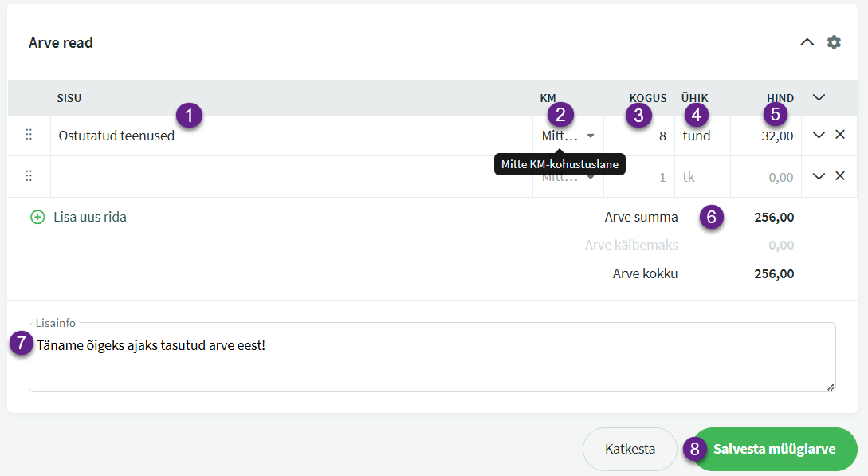Screen dimensions: 868x476
Task: Open the KM dropdown in first row
Action: [x=568, y=136]
